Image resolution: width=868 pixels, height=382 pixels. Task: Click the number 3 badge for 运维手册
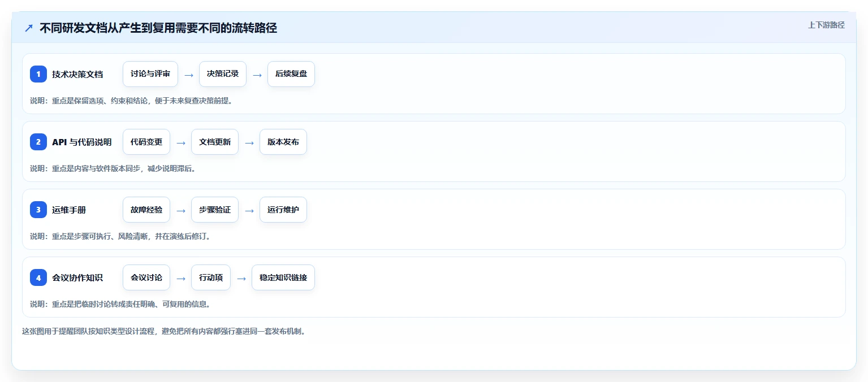(38, 210)
